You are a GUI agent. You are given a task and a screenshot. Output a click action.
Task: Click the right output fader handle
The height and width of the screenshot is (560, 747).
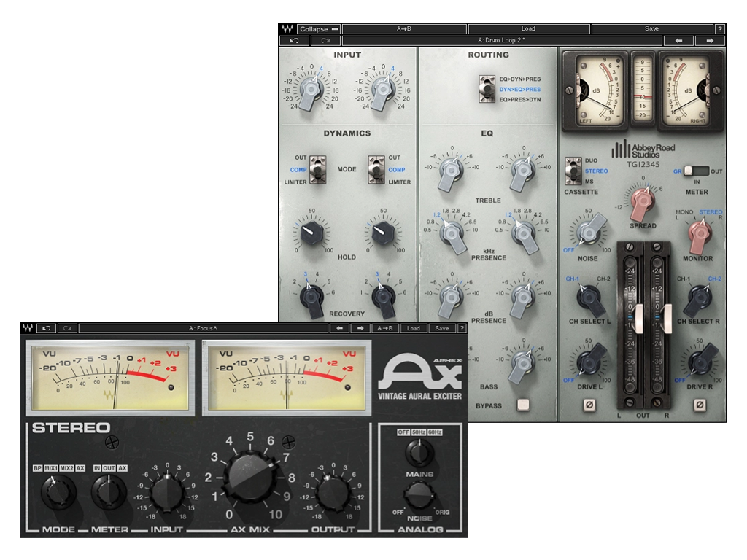[665, 319]
